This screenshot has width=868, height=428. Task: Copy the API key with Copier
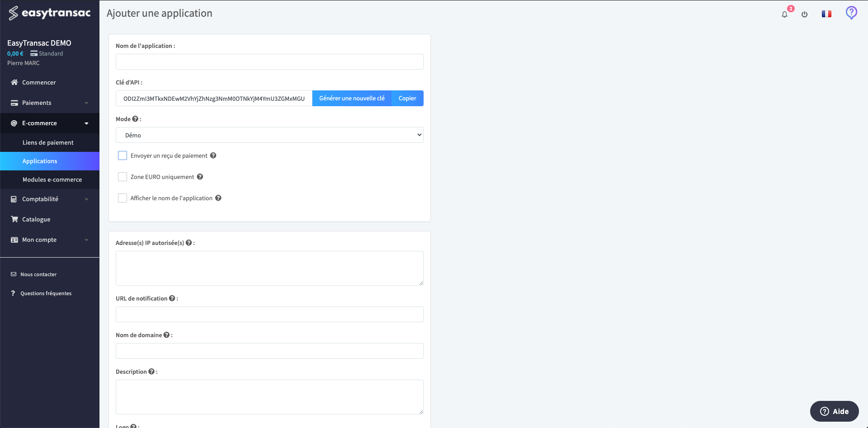tap(407, 98)
